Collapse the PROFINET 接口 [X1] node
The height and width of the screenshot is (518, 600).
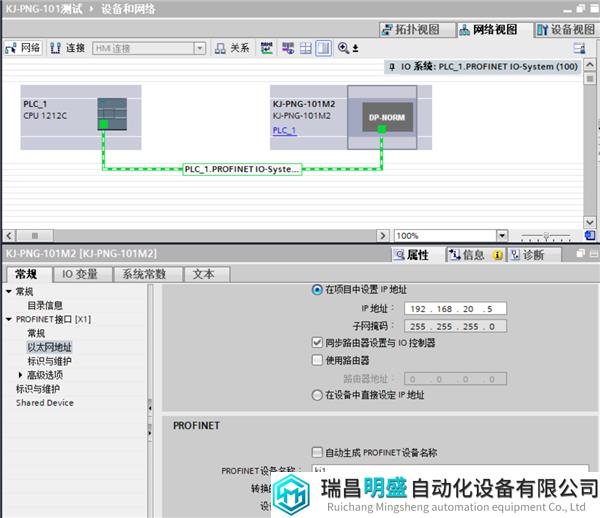pyautogui.click(x=9, y=319)
